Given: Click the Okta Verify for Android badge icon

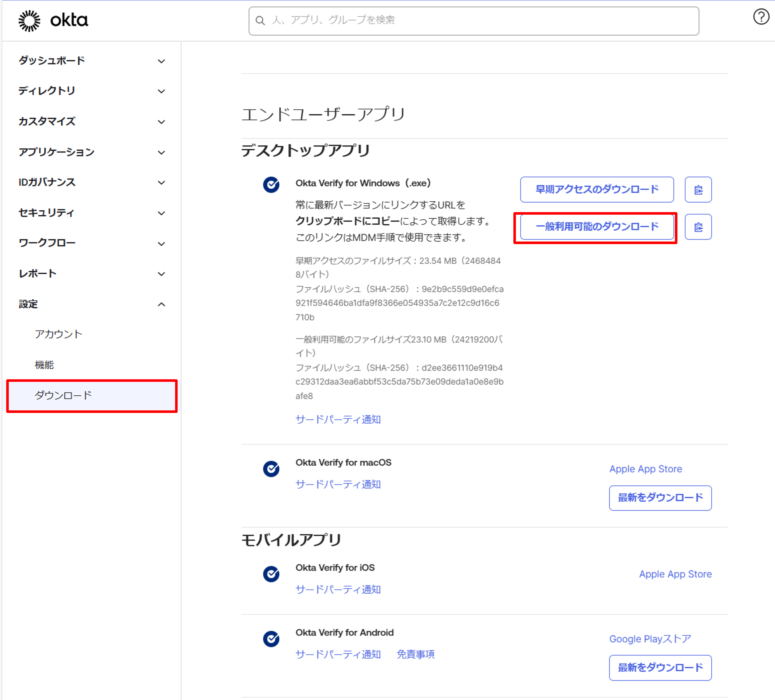Looking at the screenshot, I should [271, 639].
